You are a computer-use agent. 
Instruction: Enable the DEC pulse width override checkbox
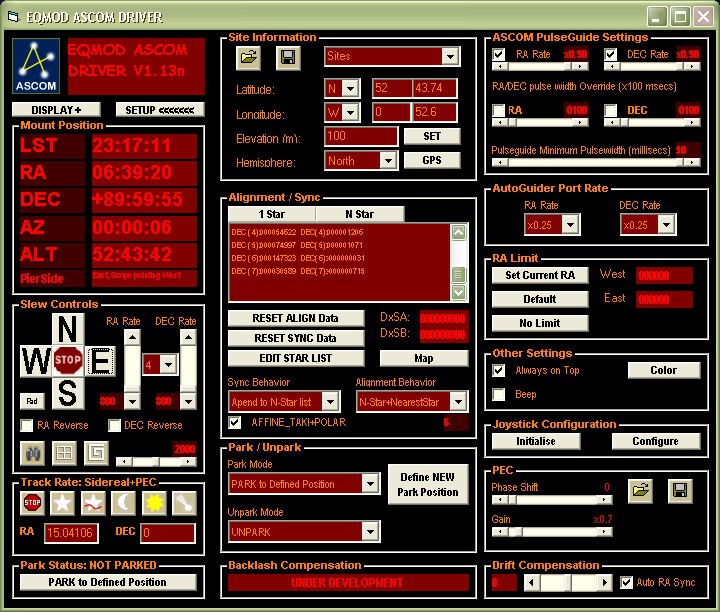610,111
